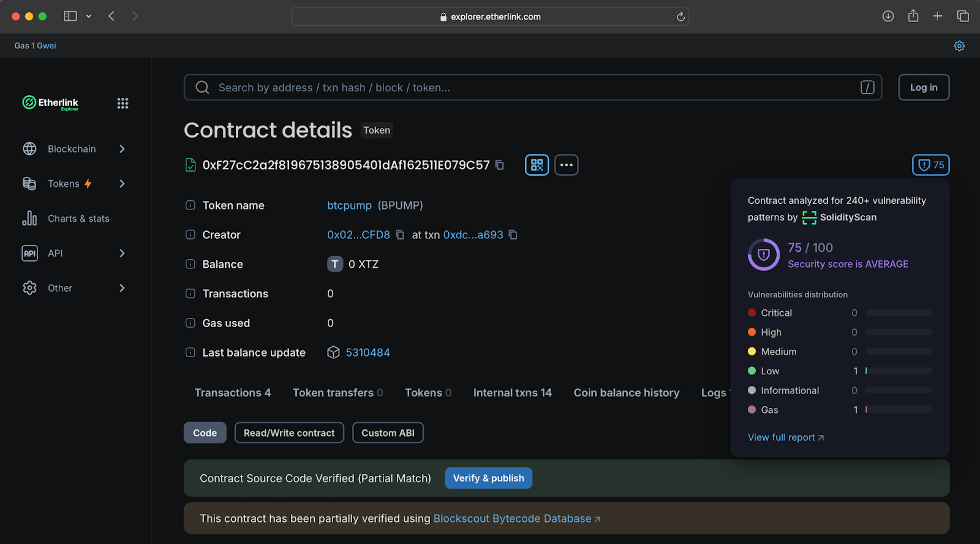Click the Low vulnerability distribution bar
980x544 pixels.
coord(899,371)
